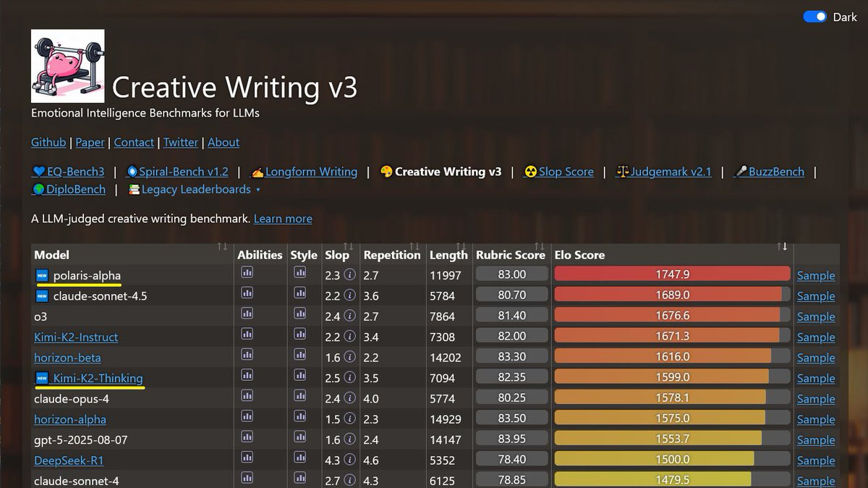The image size is (868, 488).
Task: Open Style chart for horizon-beta
Action: pos(299,355)
